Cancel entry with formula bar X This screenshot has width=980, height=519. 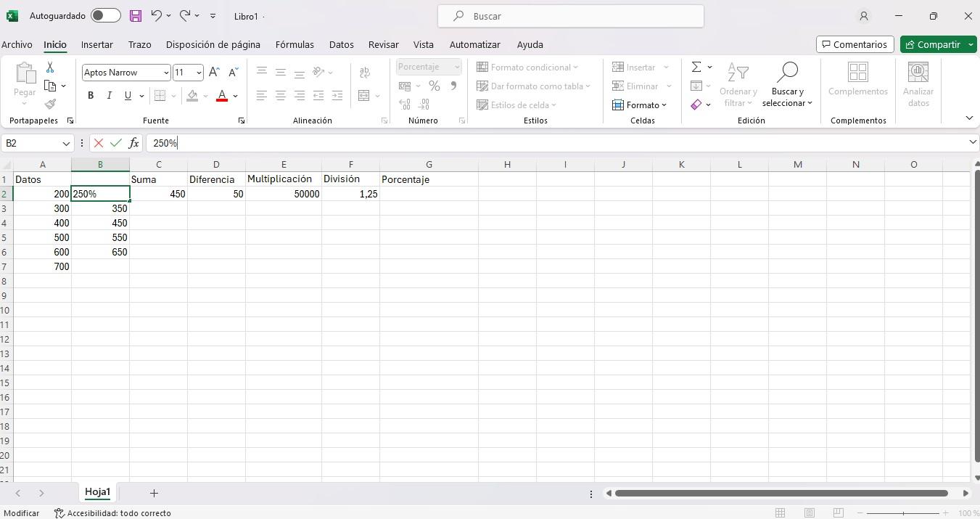click(x=99, y=143)
